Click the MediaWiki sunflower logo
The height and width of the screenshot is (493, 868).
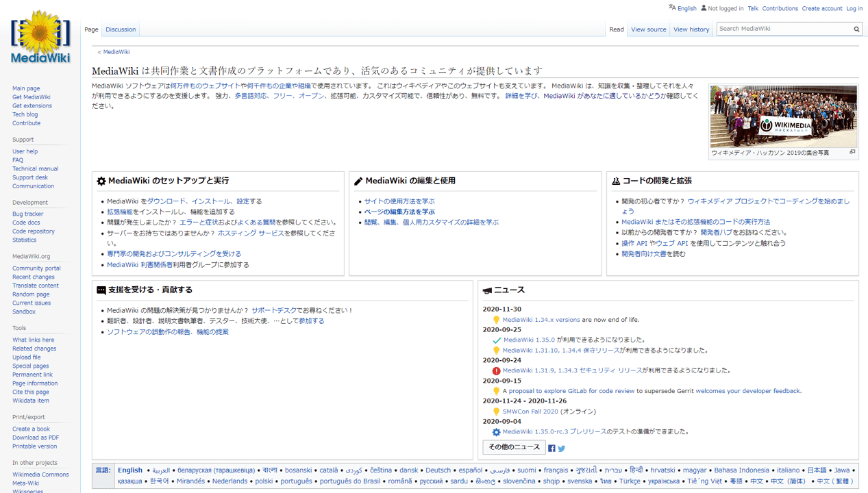(x=40, y=37)
